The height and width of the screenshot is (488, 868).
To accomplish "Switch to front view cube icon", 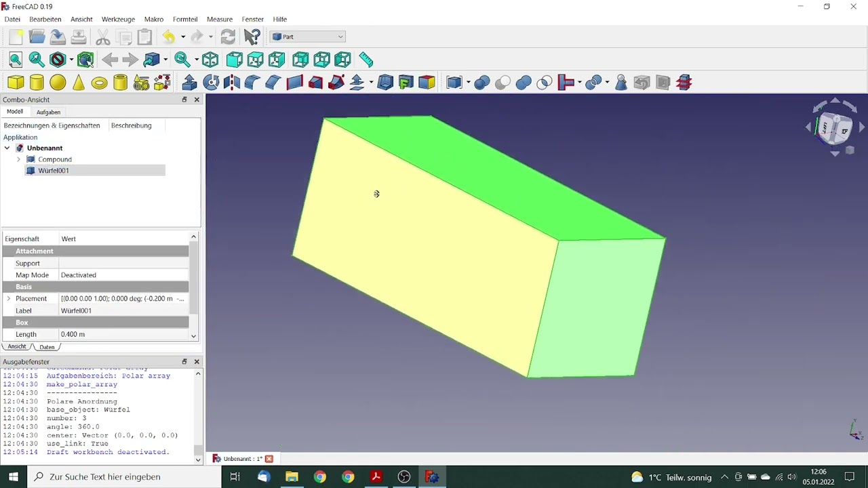I will 234,60.
